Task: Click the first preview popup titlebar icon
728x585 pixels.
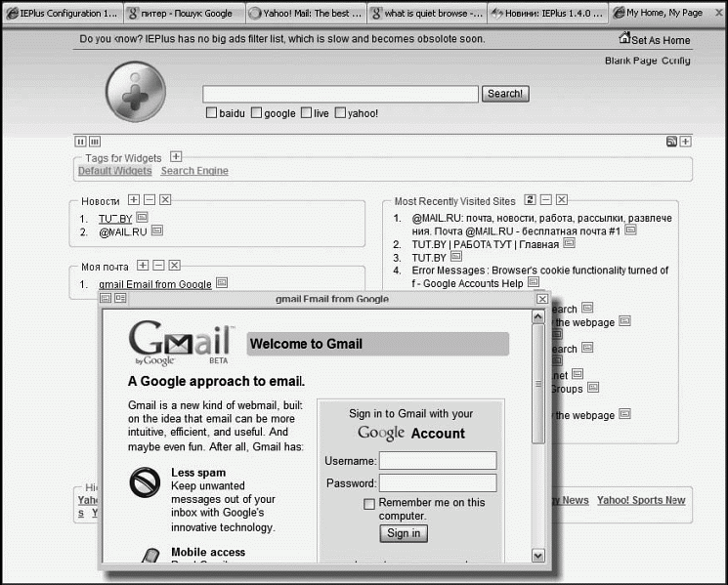Action: pos(106,298)
